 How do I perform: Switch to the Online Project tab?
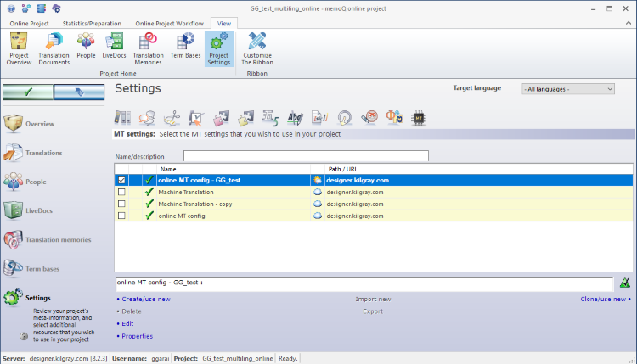pyautogui.click(x=29, y=24)
